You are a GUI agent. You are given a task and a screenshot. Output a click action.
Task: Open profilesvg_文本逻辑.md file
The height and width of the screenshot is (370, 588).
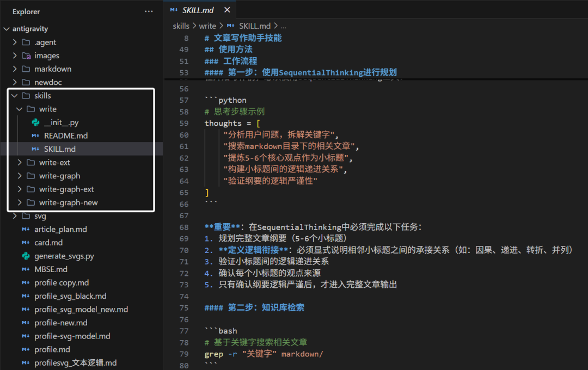75,363
